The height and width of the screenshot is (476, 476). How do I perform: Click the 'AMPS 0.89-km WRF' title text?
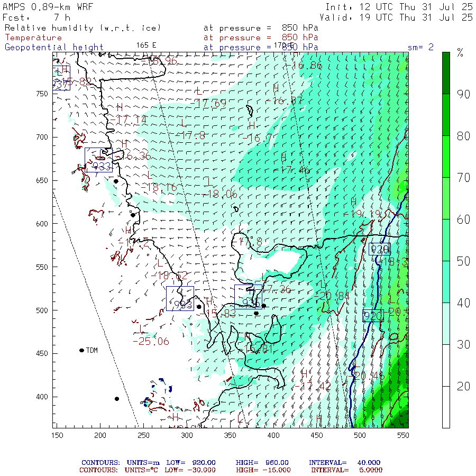click(x=48, y=7)
